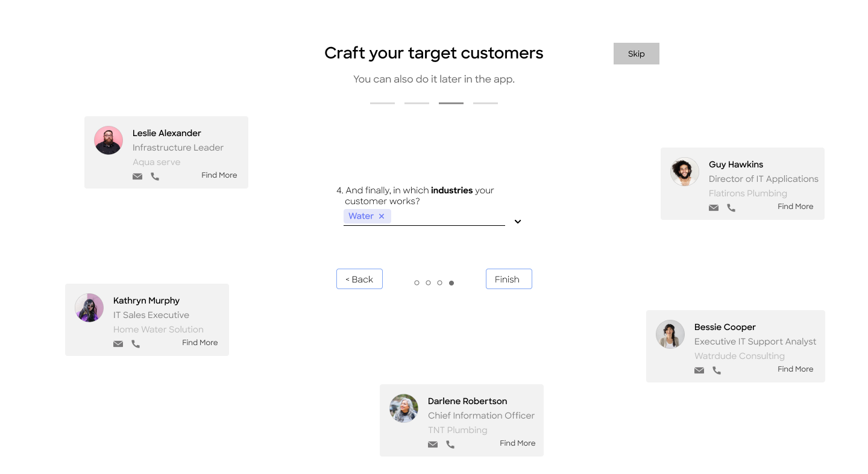Viewport: 868px width, 474px height.
Task: Click phone icon on Bessie Cooper's card
Action: pos(717,370)
